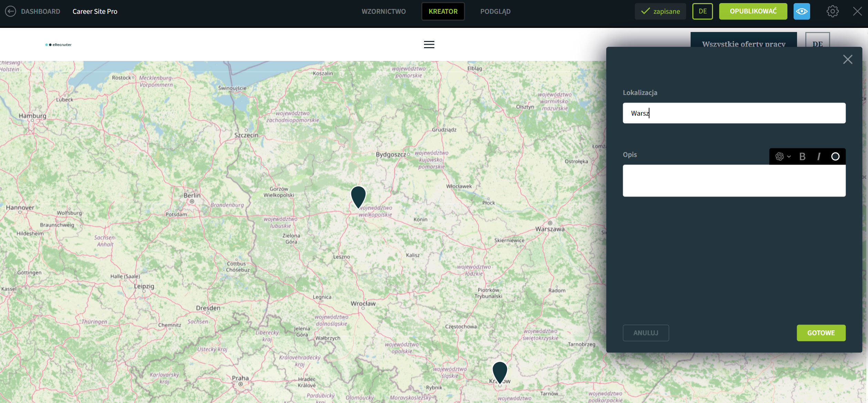Expand the AI assistant dropdown chevron
868x403 pixels.
(789, 157)
